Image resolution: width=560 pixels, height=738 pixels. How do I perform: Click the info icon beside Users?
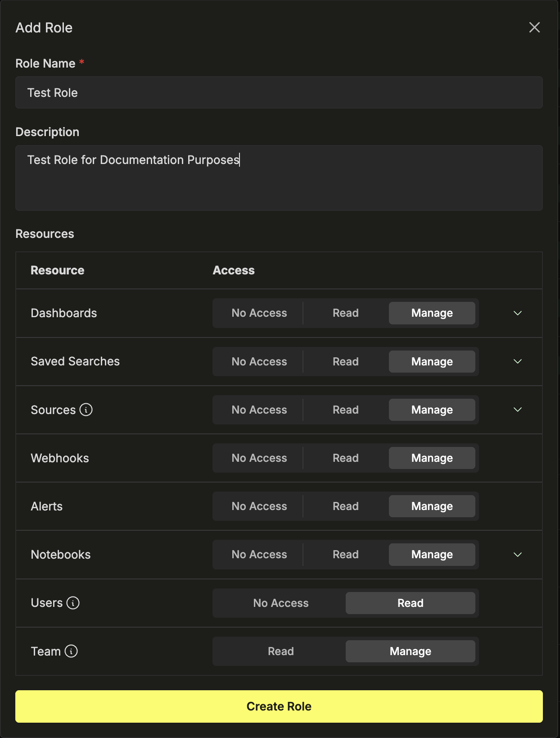pos(73,603)
